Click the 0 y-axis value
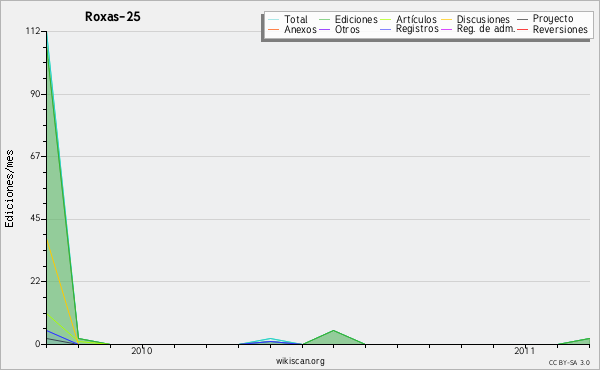Viewport: 600px width, 370px height. [38, 344]
